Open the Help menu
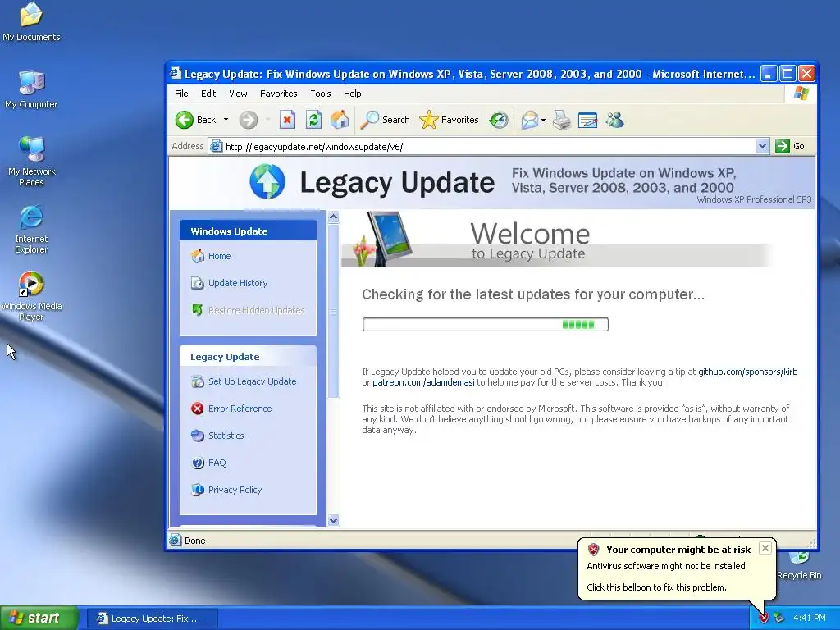 (x=352, y=94)
